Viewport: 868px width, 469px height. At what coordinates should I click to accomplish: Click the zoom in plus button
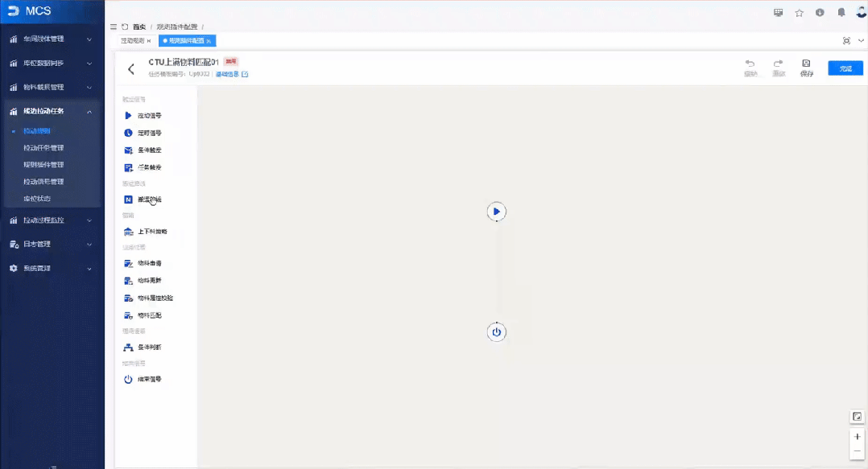(858, 437)
